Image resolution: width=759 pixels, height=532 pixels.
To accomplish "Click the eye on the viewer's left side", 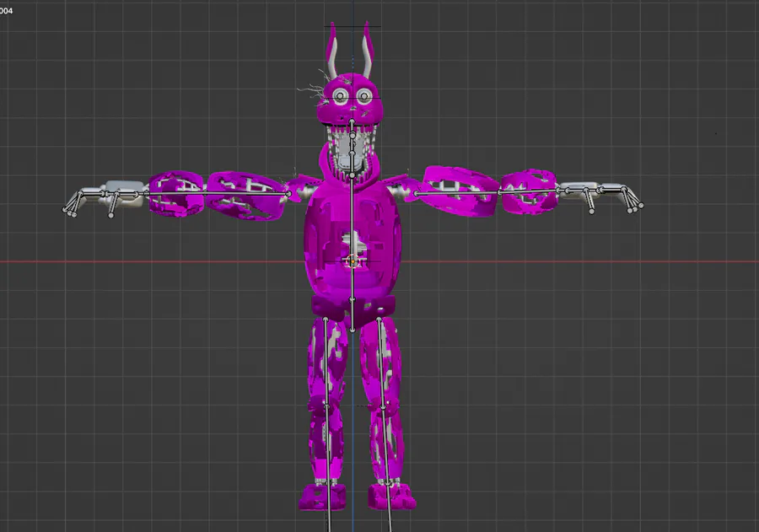I will 341,96.
